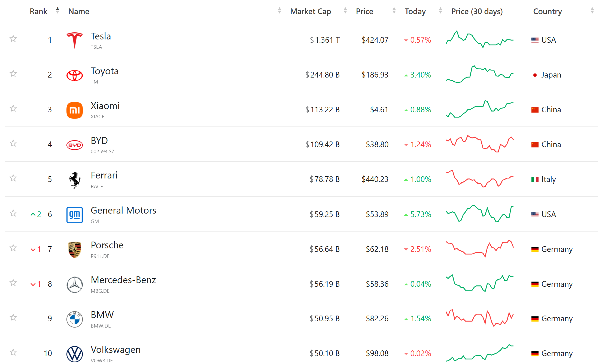This screenshot has height=364, width=602.
Task: Toggle the favorite star for Tesla
Action: tap(13, 39)
